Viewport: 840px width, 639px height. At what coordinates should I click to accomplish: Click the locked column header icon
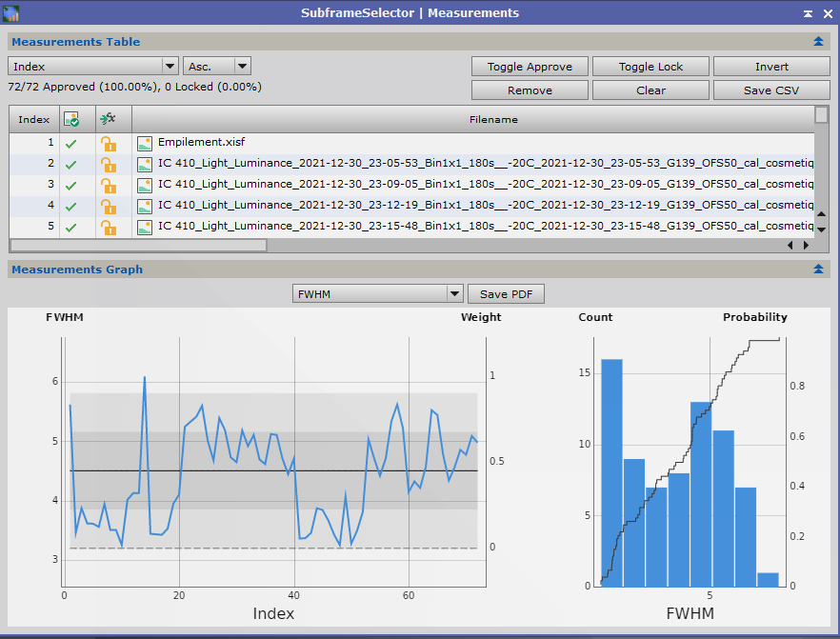[108, 119]
